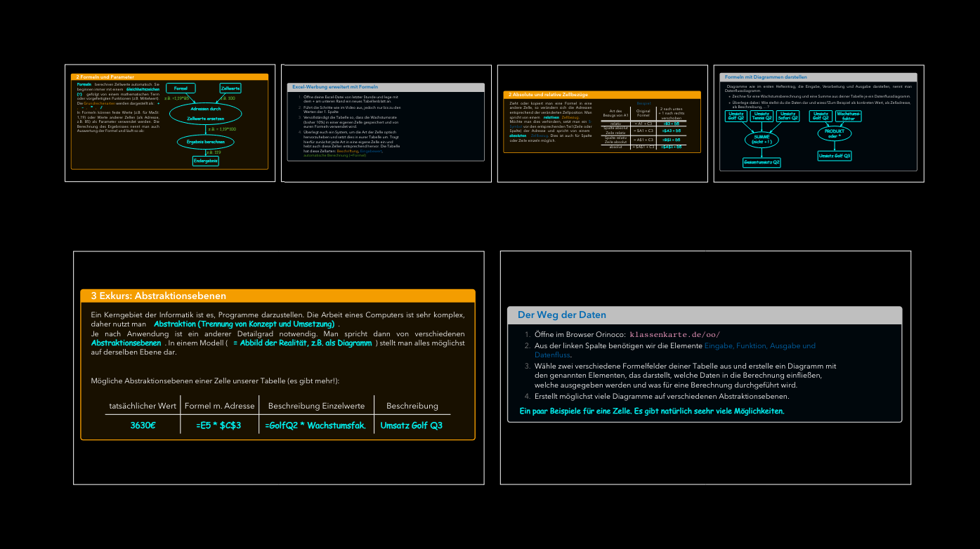Click the cell '=B3 + D5'
This screenshot has height=549, width=980.
pyautogui.click(x=672, y=123)
